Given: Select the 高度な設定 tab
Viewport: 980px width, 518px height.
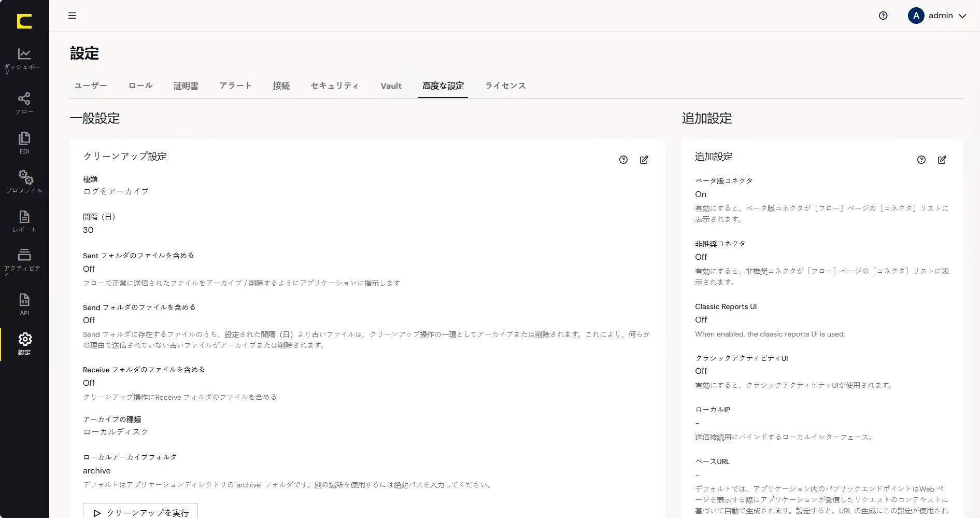Looking at the screenshot, I should (443, 86).
